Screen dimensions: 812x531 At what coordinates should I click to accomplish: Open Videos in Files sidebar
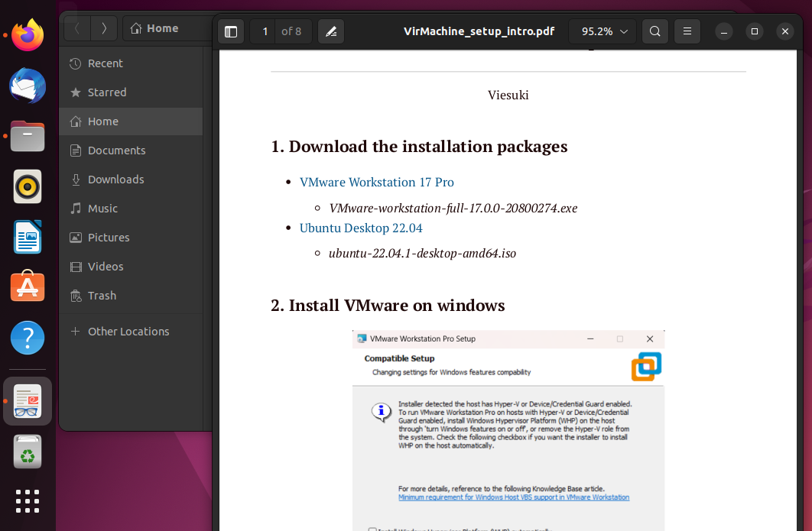click(x=131, y=267)
